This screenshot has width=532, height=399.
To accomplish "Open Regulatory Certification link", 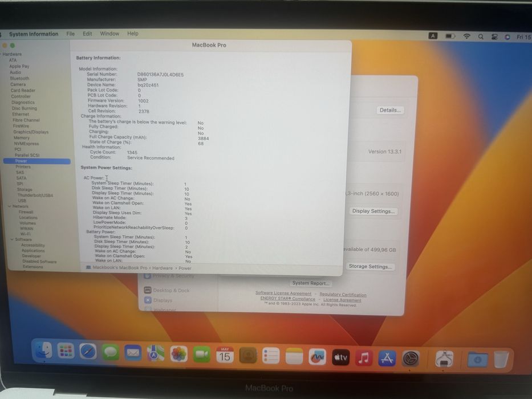I will tap(343, 295).
